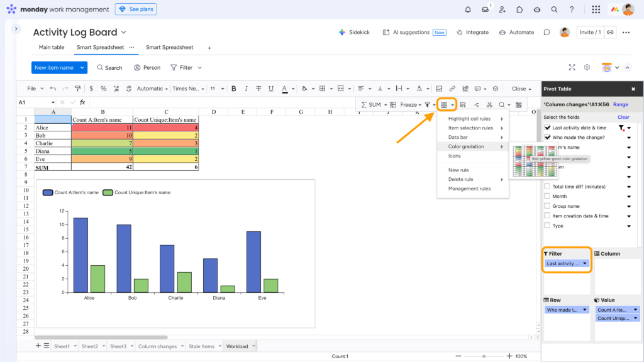This screenshot has width=644, height=362.
Task: Select red-yellow-green color gradation swatch
Action: pos(529,151)
